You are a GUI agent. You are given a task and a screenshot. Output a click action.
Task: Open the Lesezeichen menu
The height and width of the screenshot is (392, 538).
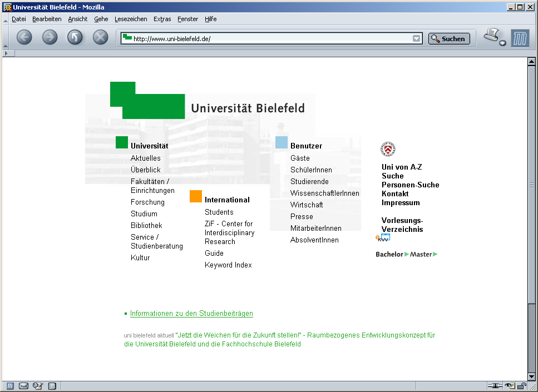[x=131, y=19]
